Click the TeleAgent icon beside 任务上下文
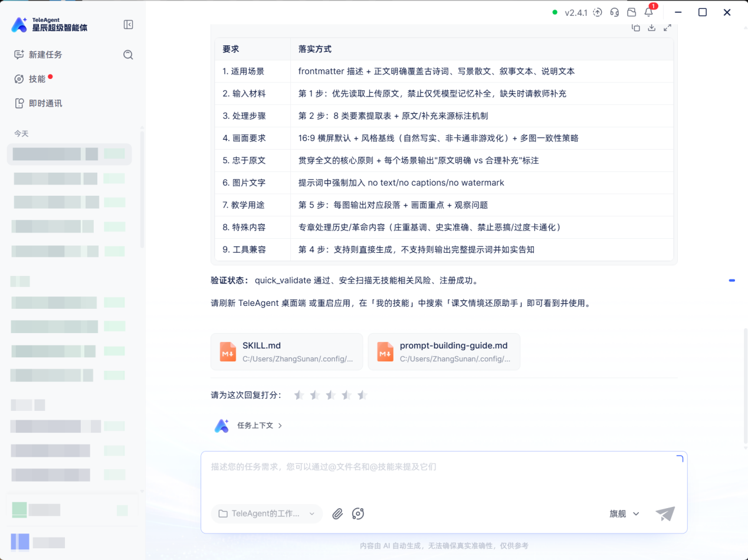 tap(222, 426)
